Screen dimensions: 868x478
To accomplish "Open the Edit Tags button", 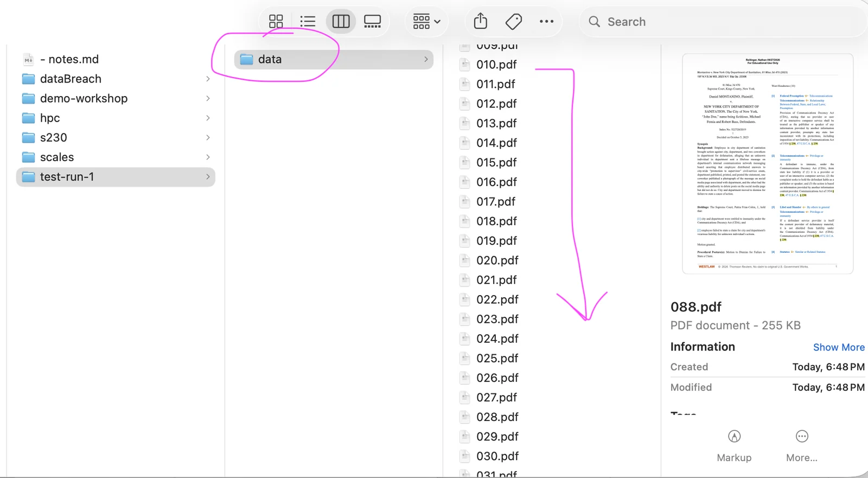I will click(x=513, y=22).
